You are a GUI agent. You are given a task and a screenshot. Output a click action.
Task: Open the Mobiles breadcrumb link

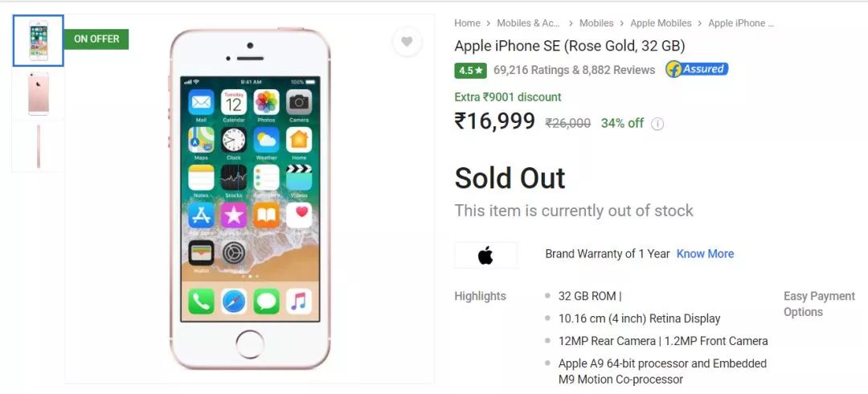click(596, 23)
